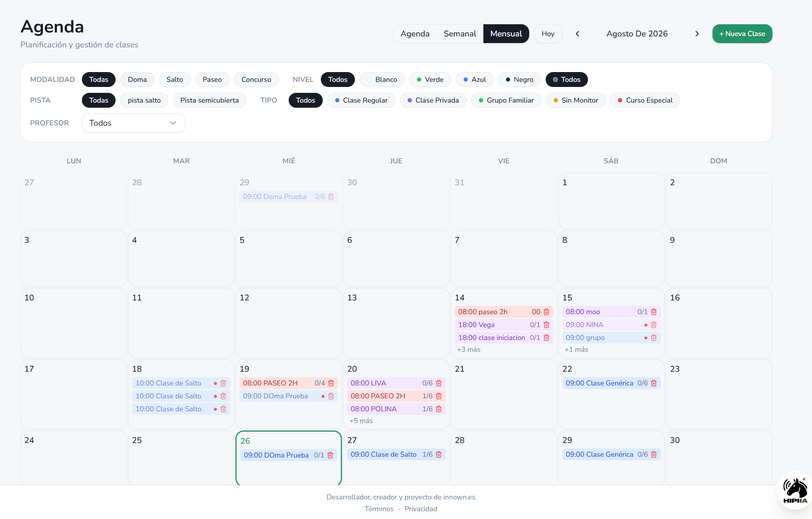Click the Hoy button

click(x=548, y=34)
